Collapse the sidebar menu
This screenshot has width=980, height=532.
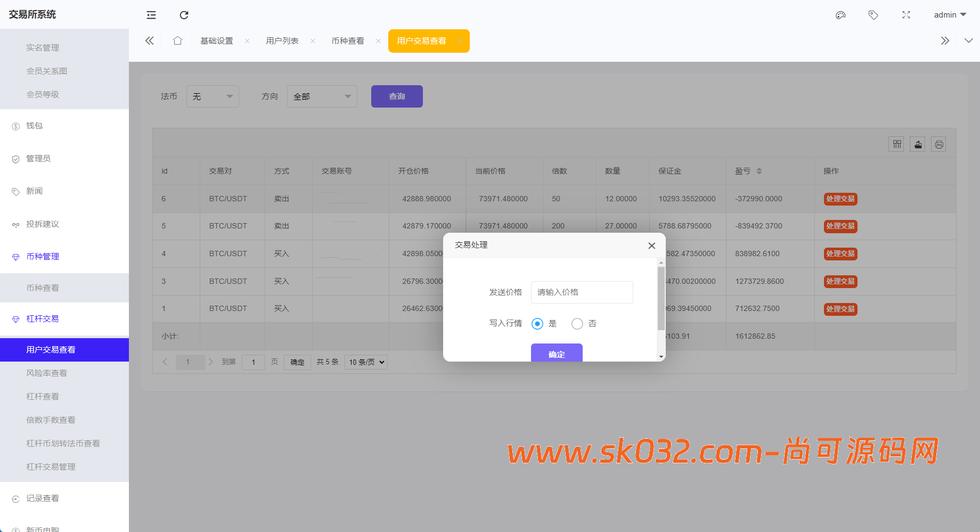click(x=151, y=15)
